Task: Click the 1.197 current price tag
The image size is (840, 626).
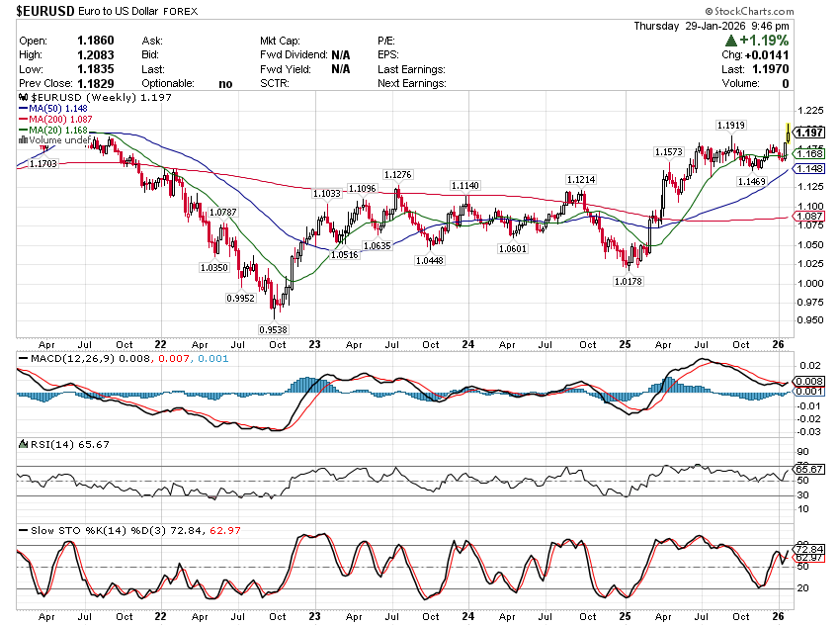Action: pyautogui.click(x=809, y=133)
